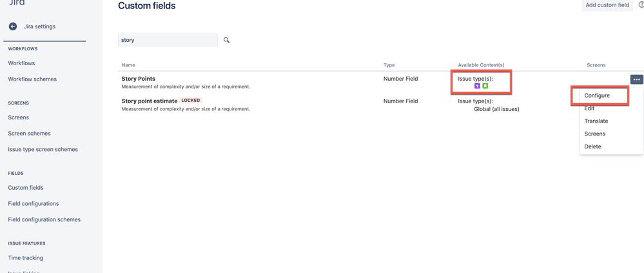
Task: Open the Story Points more actions button
Action: pos(637,79)
